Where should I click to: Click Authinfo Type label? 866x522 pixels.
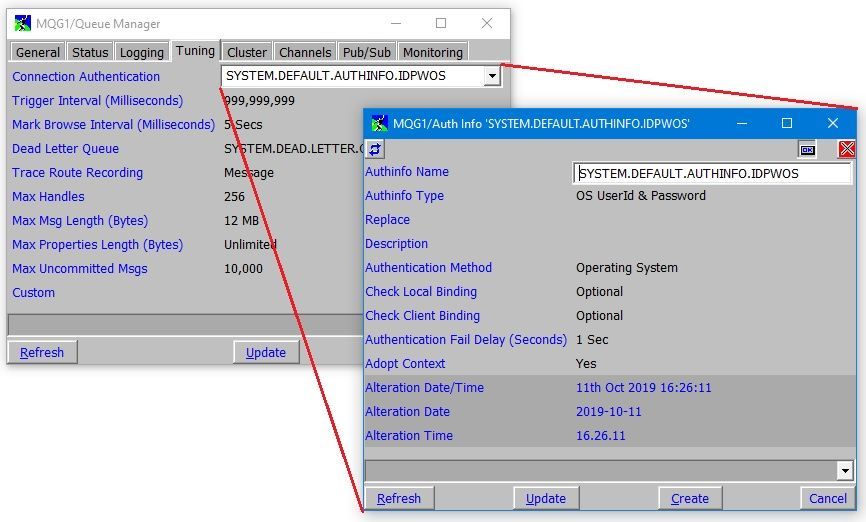click(x=404, y=196)
